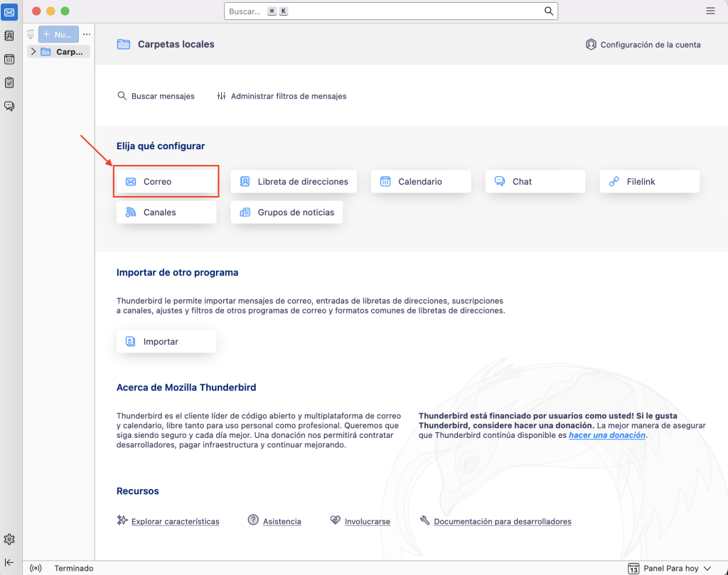Set up Grupos de noticias
The height and width of the screenshot is (575, 728).
coord(287,212)
